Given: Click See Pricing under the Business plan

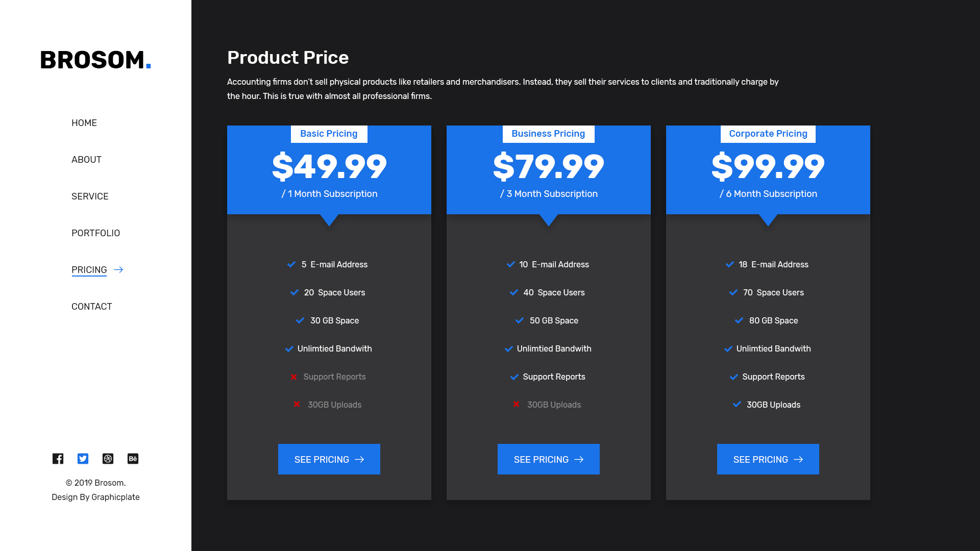Looking at the screenshot, I should [549, 459].
